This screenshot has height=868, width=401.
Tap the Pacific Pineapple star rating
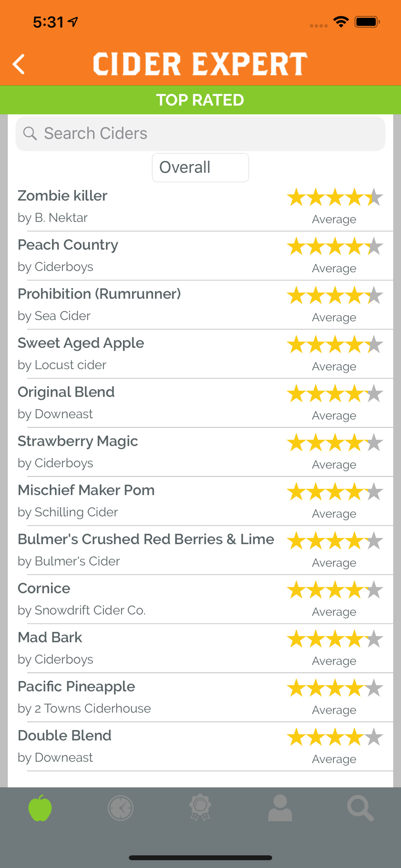click(x=335, y=688)
